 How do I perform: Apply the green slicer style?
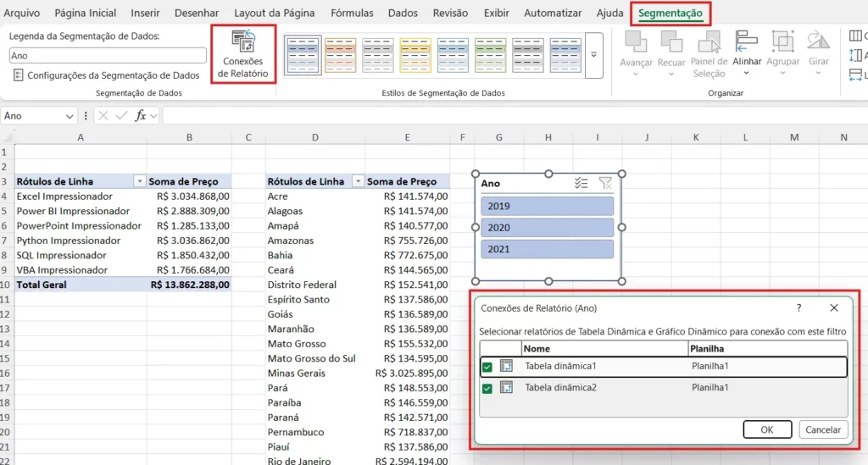coord(490,55)
